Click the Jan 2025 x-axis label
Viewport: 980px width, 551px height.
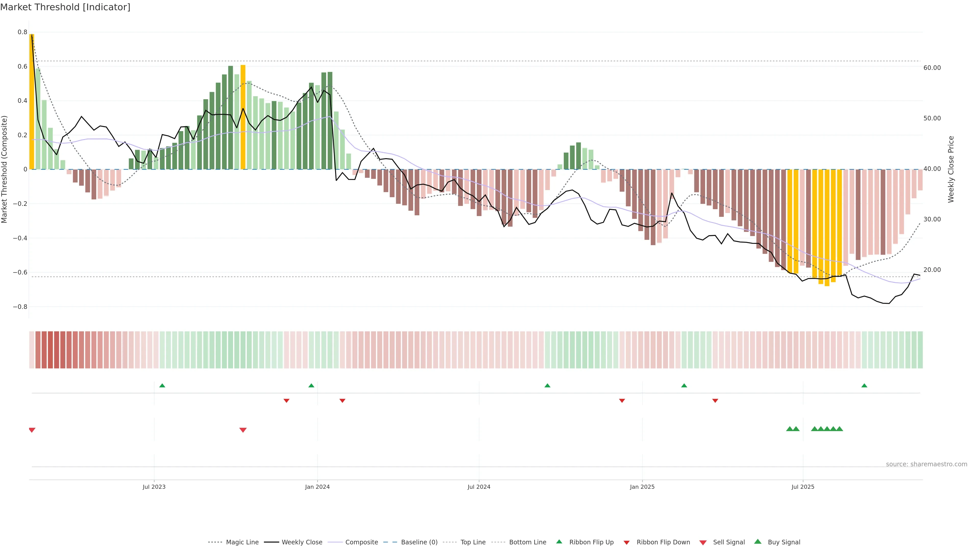pyautogui.click(x=642, y=487)
